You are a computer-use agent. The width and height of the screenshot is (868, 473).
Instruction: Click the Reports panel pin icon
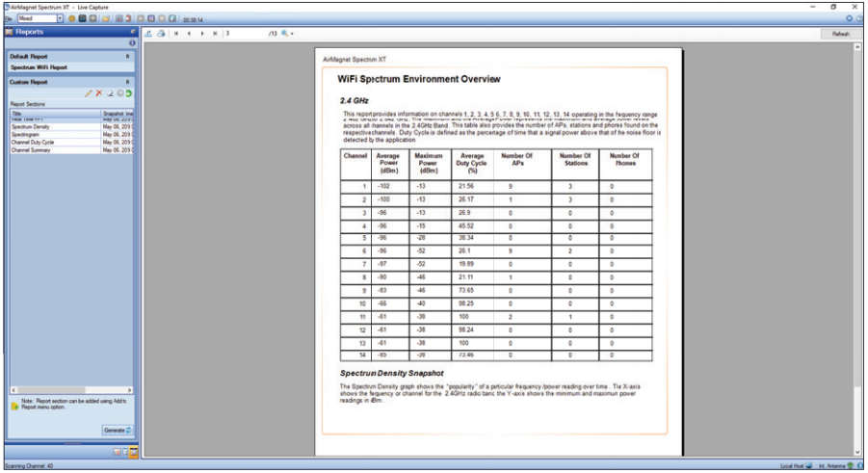pos(132,32)
